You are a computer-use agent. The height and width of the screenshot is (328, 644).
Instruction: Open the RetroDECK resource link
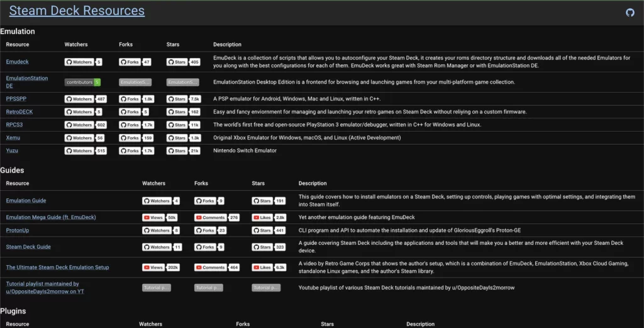pos(19,112)
